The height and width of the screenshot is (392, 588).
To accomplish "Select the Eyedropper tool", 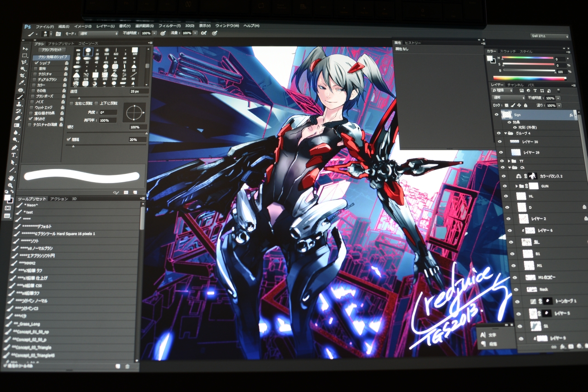I will coord(22,83).
